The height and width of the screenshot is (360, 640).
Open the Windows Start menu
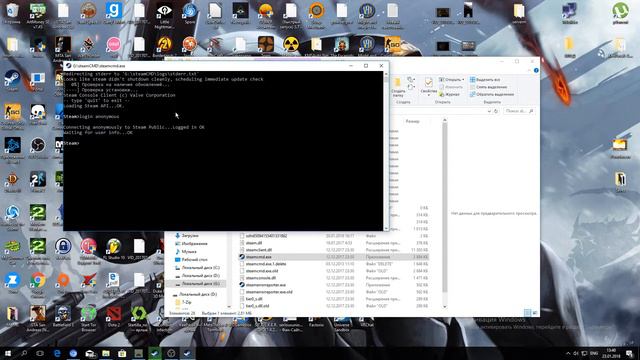click(8, 353)
